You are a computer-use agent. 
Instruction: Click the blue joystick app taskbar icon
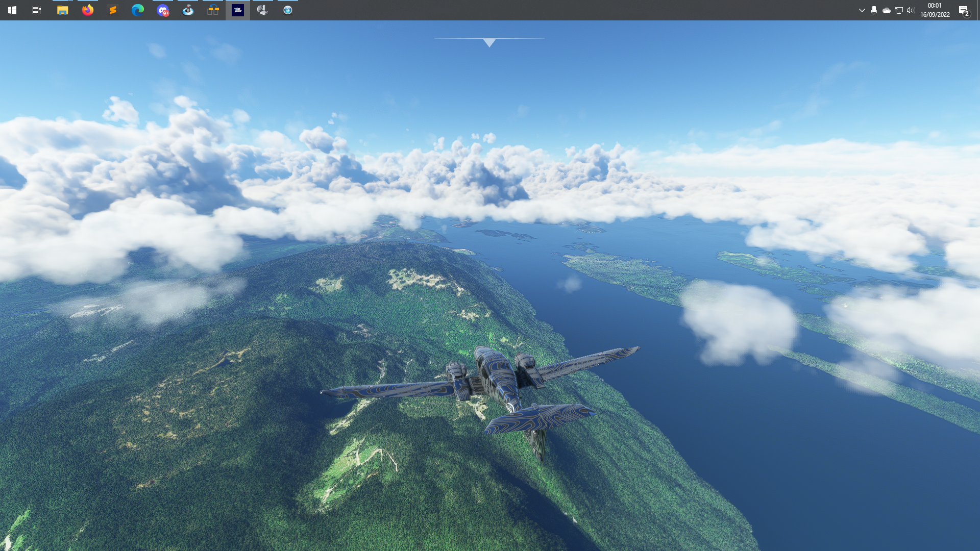188,10
